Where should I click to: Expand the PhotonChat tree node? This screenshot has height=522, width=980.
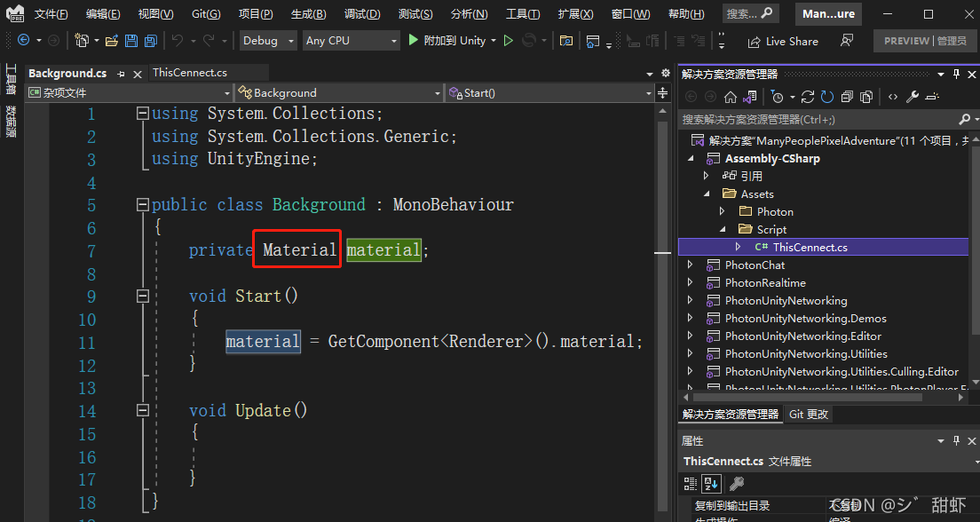click(x=692, y=265)
